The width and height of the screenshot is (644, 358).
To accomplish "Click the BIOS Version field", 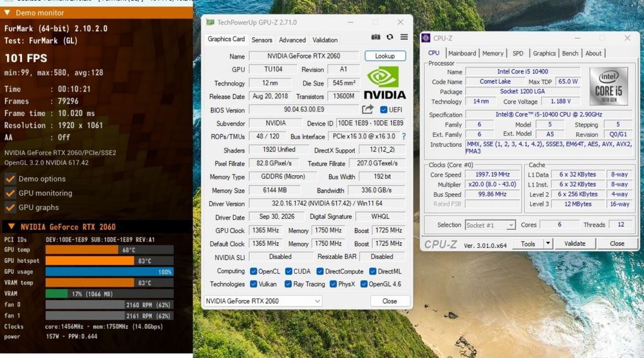I will tap(304, 109).
